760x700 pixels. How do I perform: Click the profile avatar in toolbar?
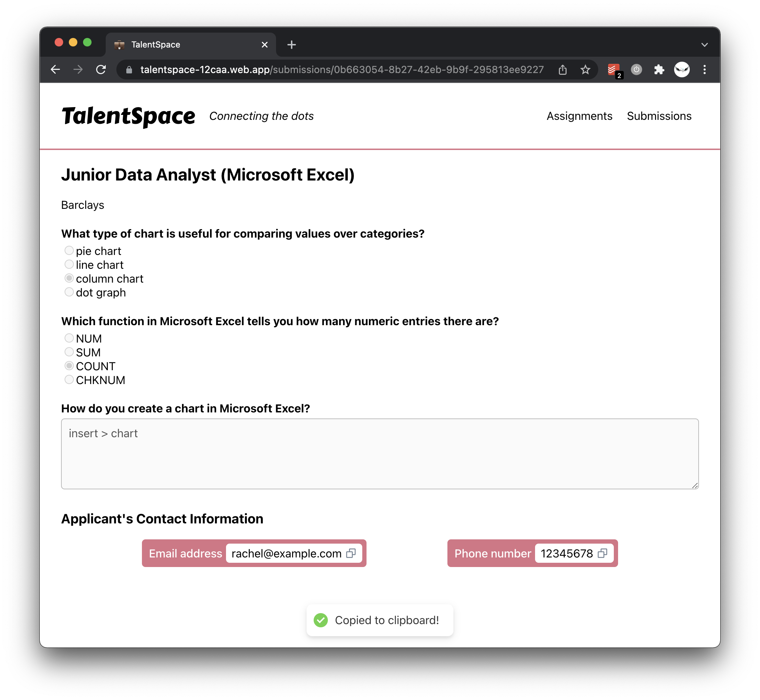click(x=682, y=70)
